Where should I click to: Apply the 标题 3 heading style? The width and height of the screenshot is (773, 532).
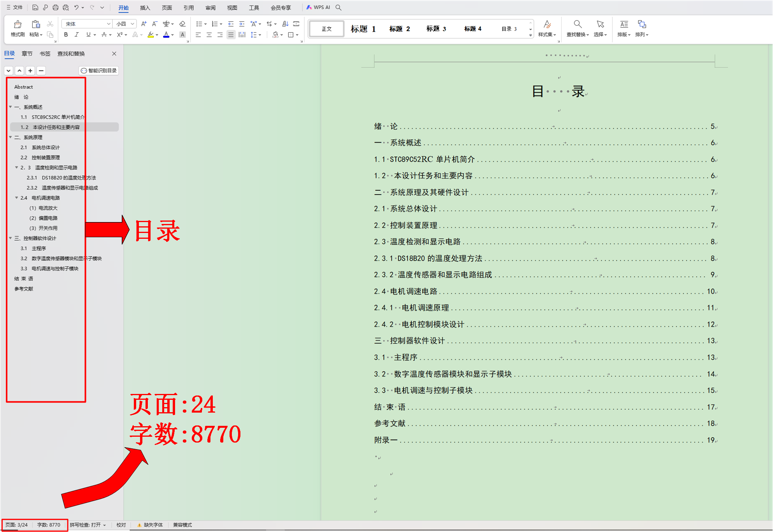tap(436, 29)
